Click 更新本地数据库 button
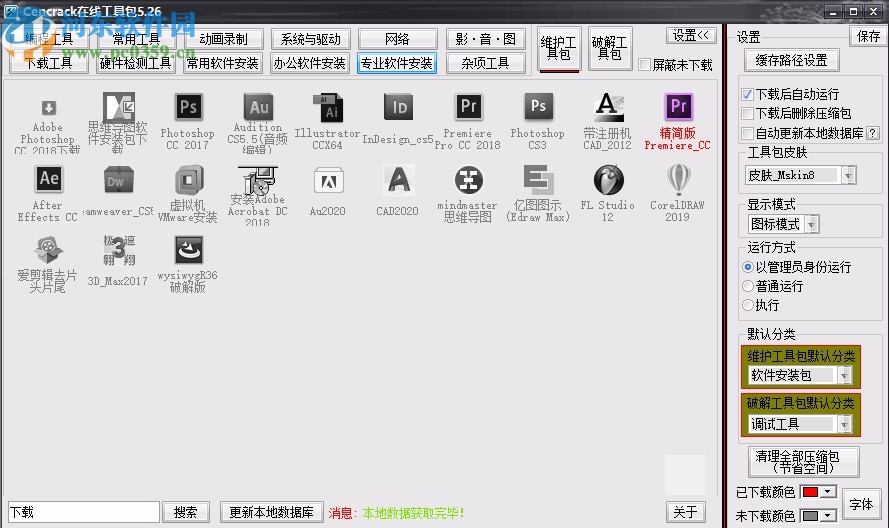 pyautogui.click(x=272, y=512)
